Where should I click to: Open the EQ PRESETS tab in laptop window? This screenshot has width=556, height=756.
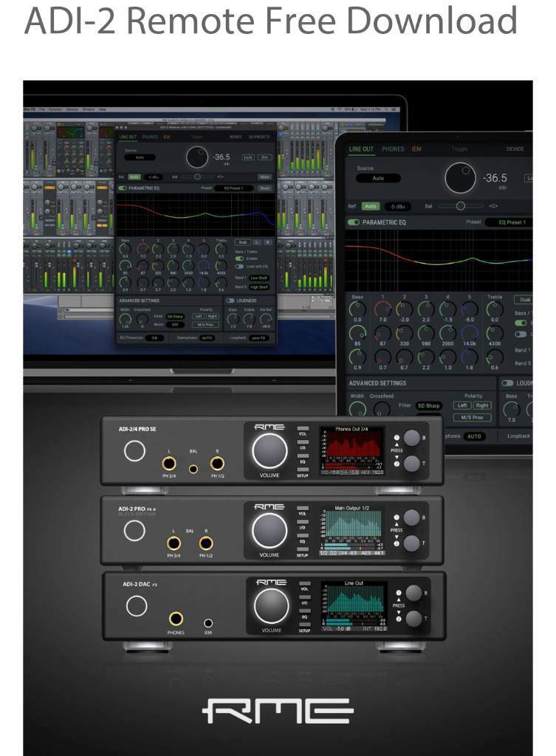pos(259,137)
